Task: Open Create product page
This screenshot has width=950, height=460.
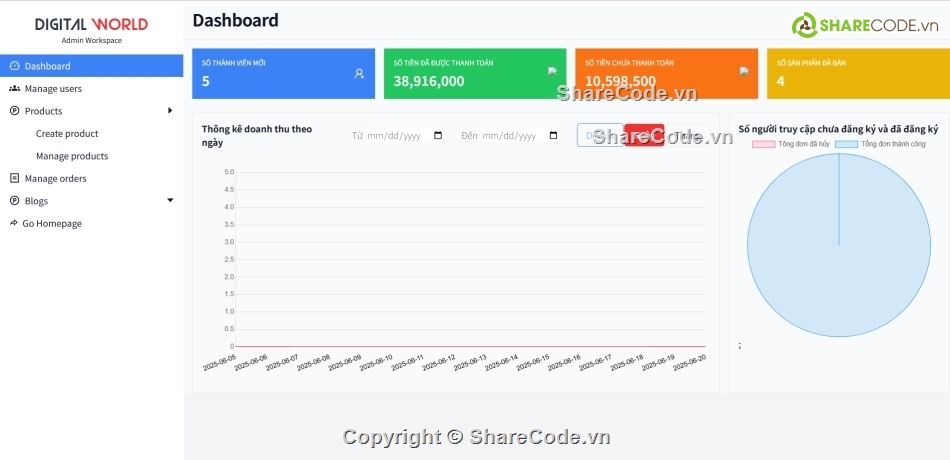Action: pyautogui.click(x=67, y=133)
